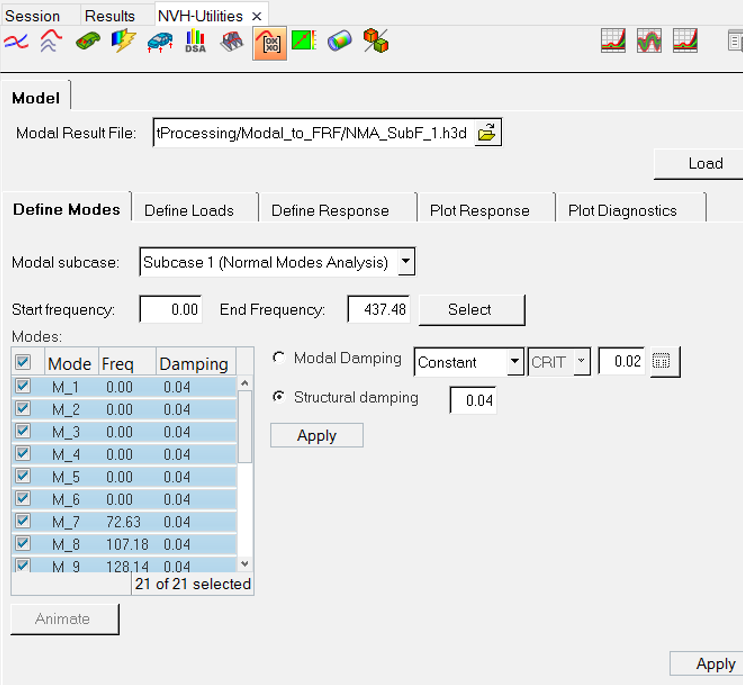Click the orange and green cubes icon

(376, 41)
